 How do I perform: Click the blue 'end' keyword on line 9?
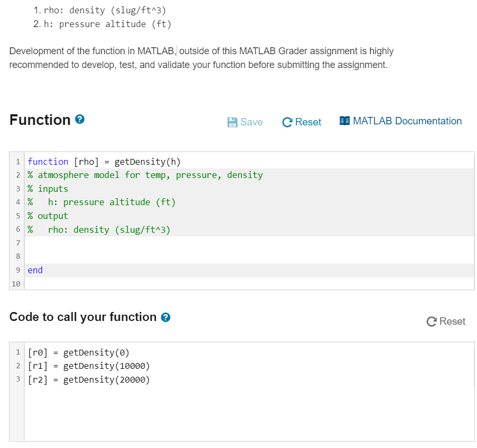pos(35,270)
